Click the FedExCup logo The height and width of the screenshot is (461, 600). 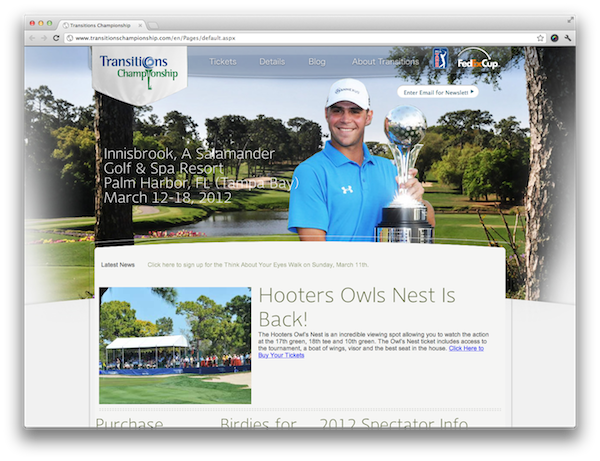pyautogui.click(x=478, y=59)
